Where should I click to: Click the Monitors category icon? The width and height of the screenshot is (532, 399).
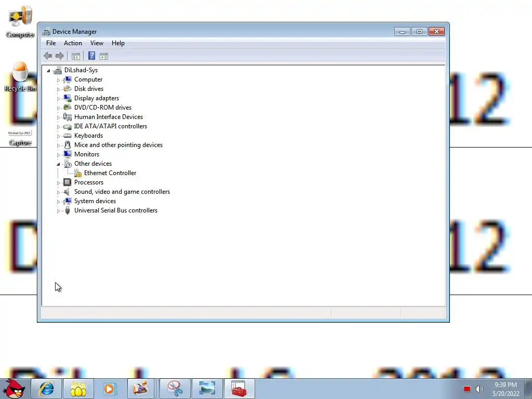[68, 154]
